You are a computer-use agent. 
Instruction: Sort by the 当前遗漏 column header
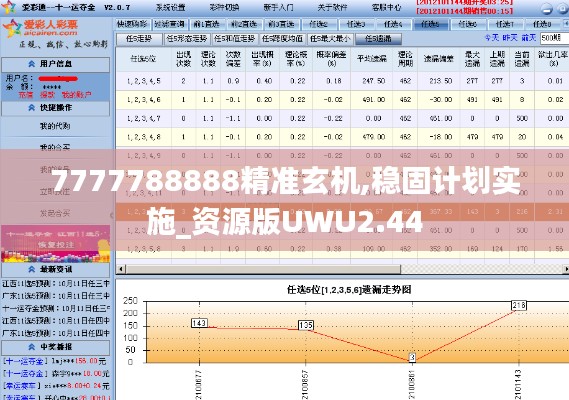point(522,59)
